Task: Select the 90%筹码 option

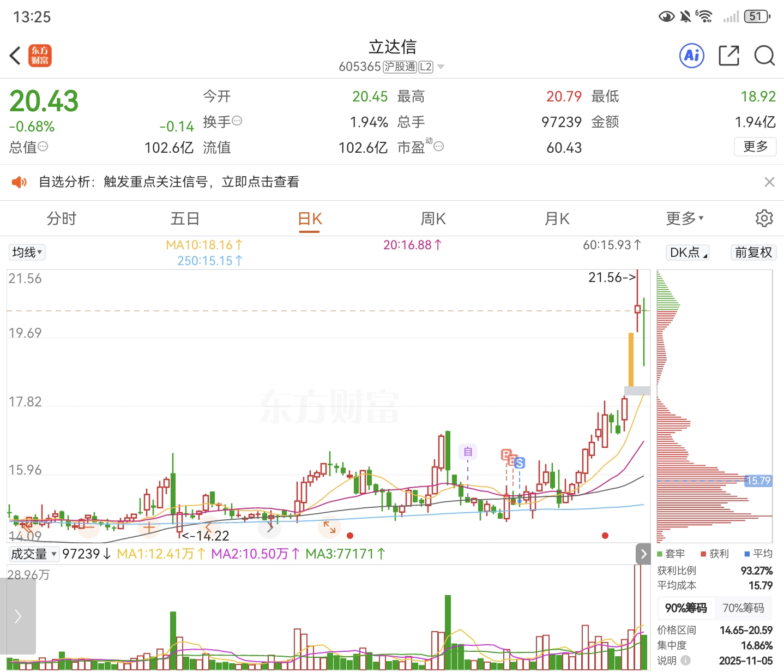Action: [x=686, y=608]
